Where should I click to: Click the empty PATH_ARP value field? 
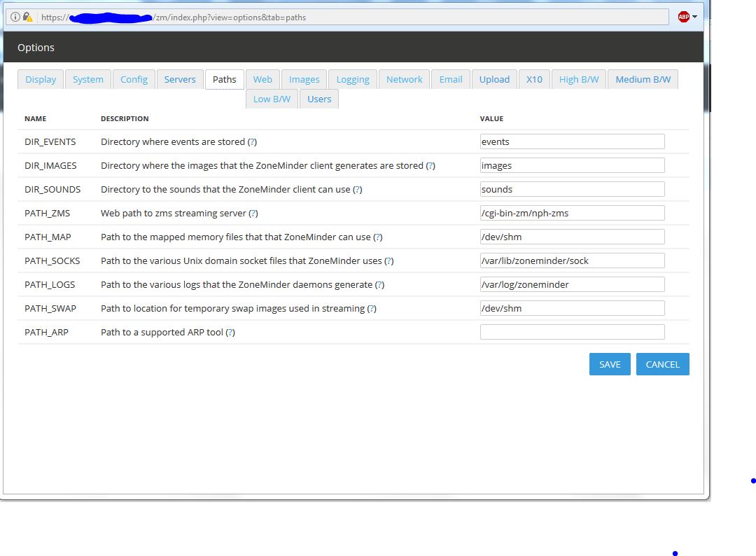coord(573,332)
